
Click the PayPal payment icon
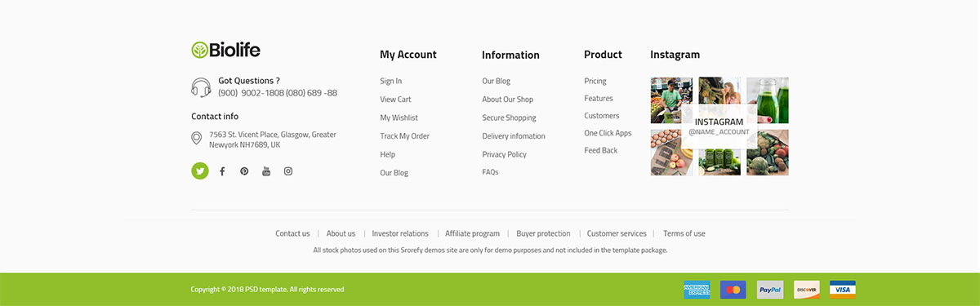[x=770, y=290]
